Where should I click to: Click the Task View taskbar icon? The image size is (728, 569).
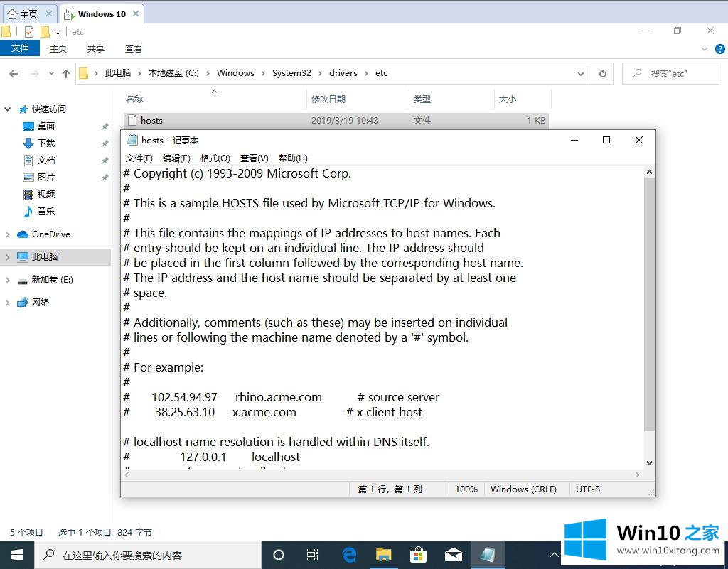pyautogui.click(x=313, y=555)
